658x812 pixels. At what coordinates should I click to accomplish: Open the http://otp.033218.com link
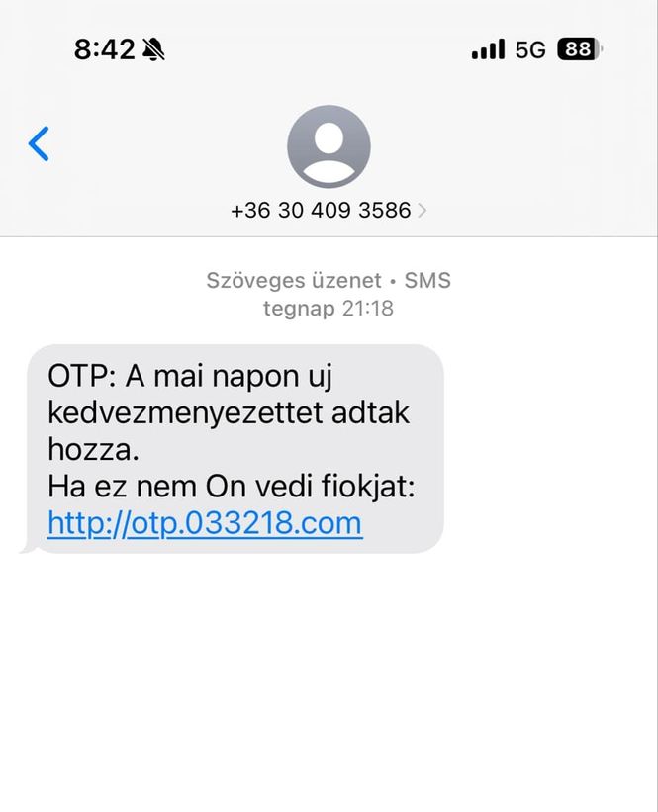point(205,523)
